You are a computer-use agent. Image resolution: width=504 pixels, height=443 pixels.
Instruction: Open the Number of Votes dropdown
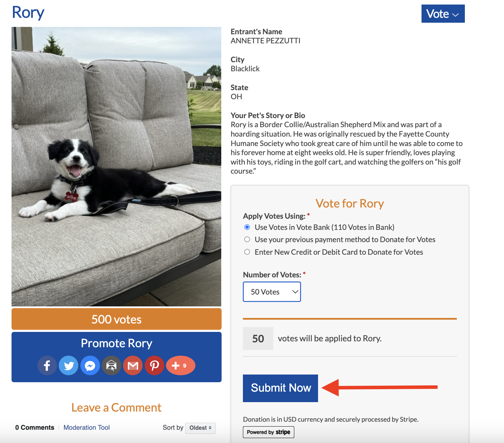pos(272,292)
